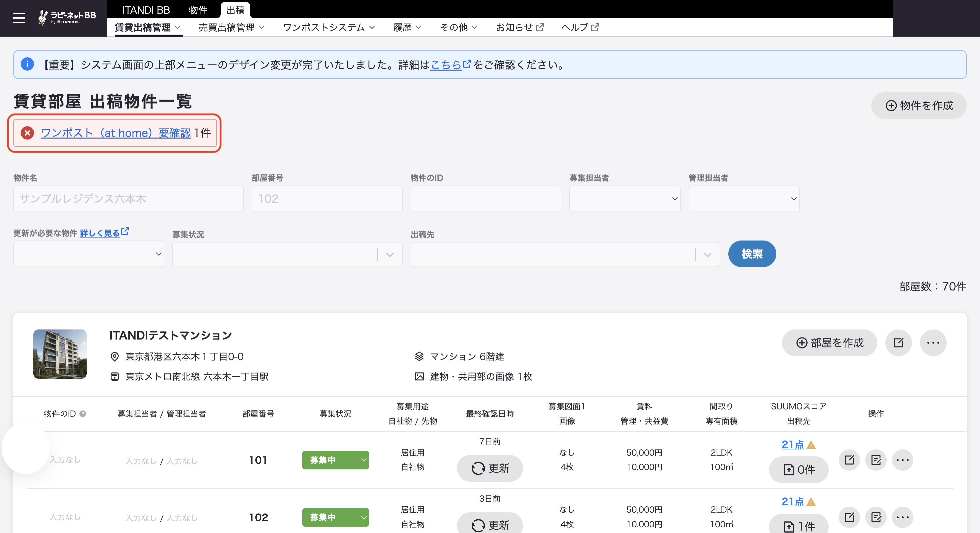Open the three-dot menu in room 102 row
This screenshot has height=533, width=980.
click(902, 517)
